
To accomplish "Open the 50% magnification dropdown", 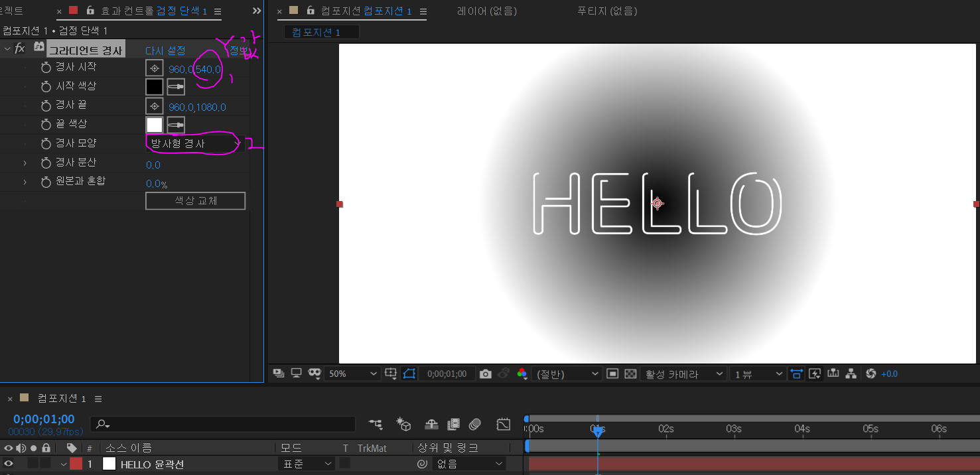I will 352,374.
